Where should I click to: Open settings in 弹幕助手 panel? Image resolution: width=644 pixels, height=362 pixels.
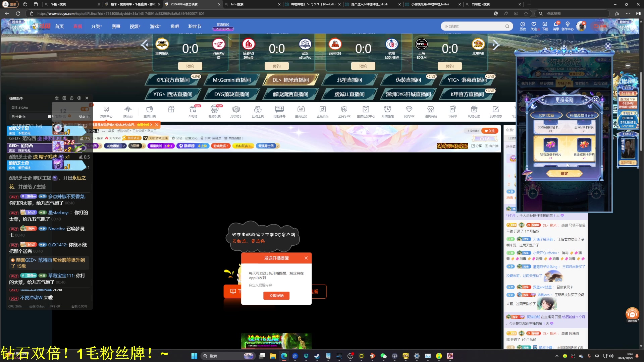[x=79, y=98]
